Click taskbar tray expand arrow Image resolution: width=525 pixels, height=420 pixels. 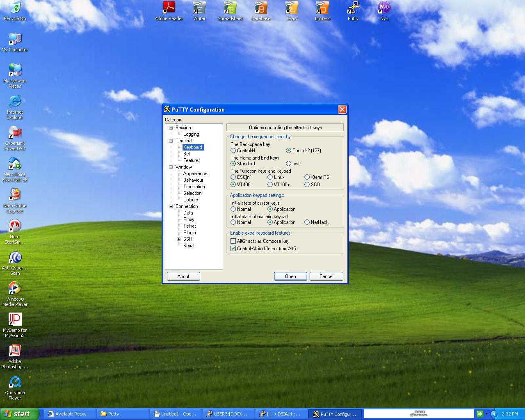(x=494, y=414)
